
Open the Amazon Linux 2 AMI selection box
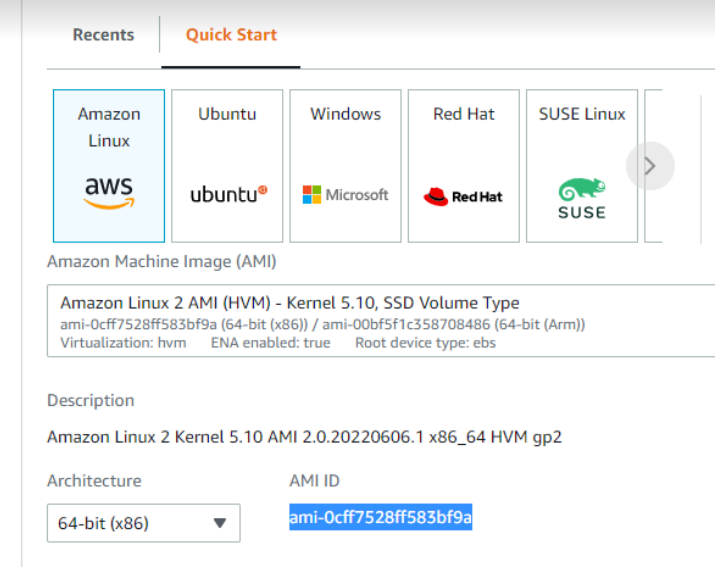[381, 321]
